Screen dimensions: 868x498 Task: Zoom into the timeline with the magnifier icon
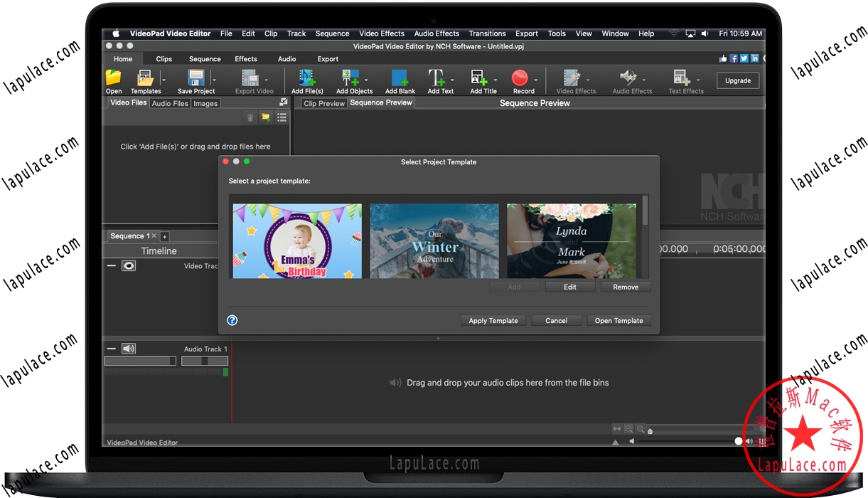click(628, 428)
